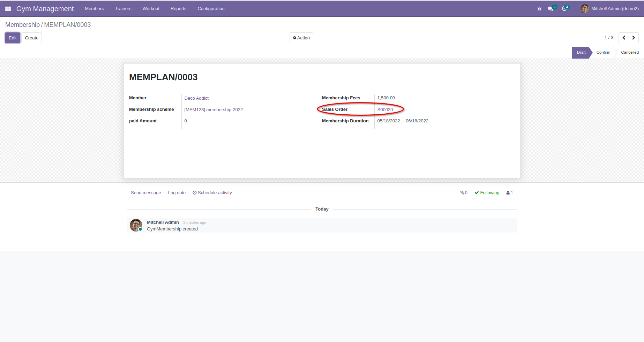Click the MEMPLAN/0003 record title
The width and height of the screenshot is (644, 342).
point(163,77)
